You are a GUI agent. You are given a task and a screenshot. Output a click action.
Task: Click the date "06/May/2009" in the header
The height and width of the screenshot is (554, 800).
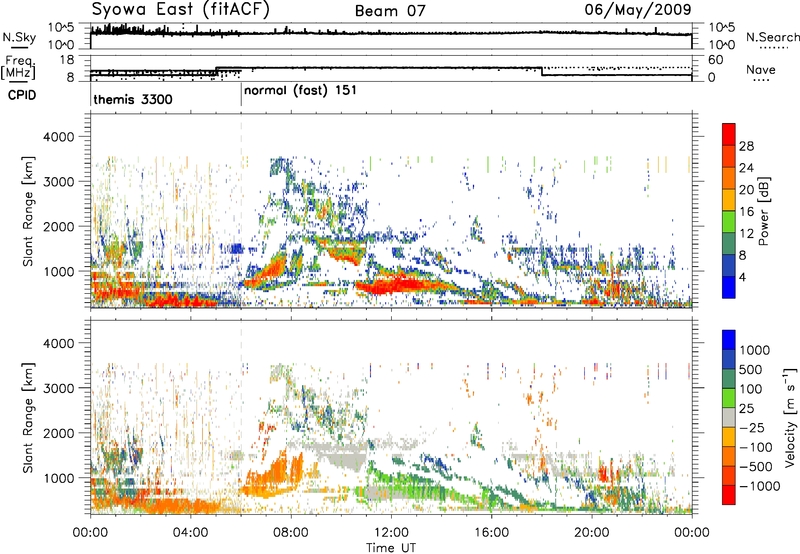point(638,9)
